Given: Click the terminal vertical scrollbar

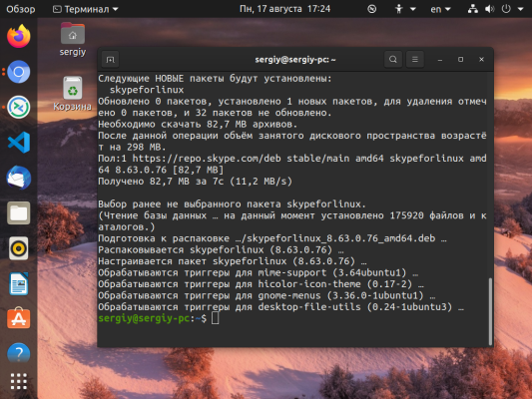Looking at the screenshot, I should pos(490,311).
